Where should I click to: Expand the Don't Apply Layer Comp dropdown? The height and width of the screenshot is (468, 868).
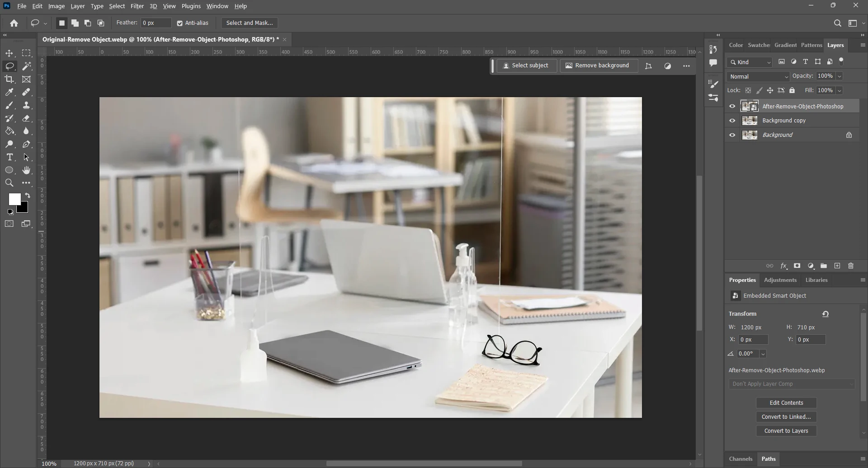click(792, 384)
